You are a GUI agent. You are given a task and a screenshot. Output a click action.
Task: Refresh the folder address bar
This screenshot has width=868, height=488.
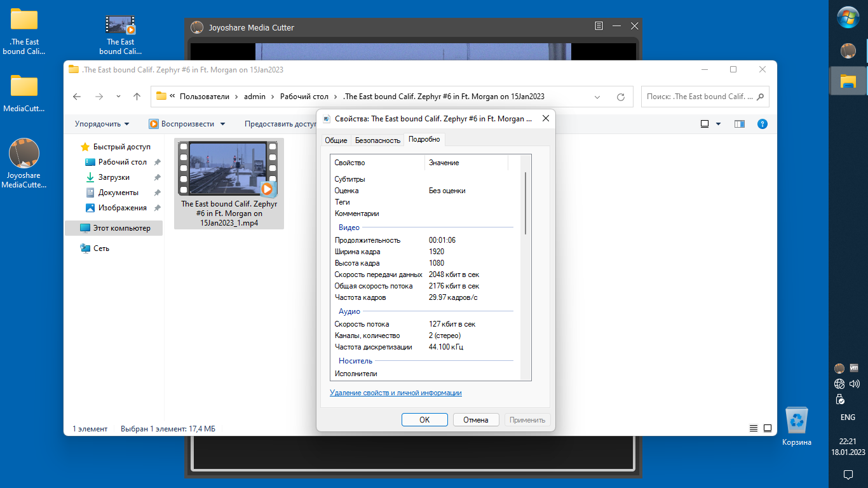[x=621, y=97]
